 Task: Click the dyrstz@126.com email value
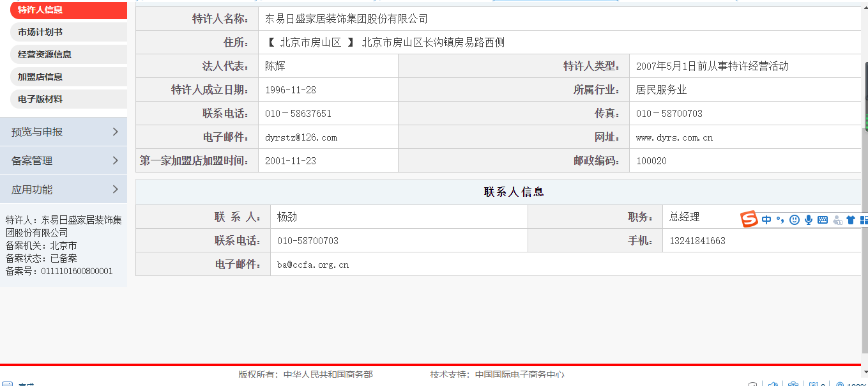[x=301, y=137]
